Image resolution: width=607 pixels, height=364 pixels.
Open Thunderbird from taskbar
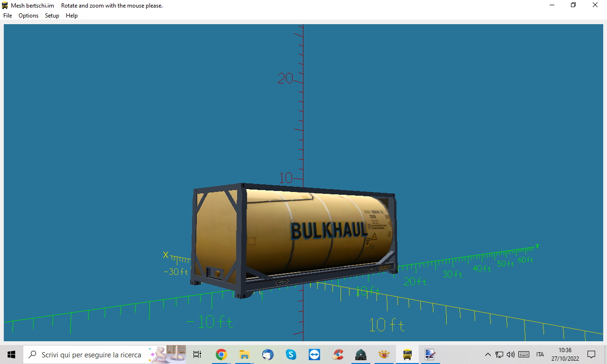coord(267,355)
